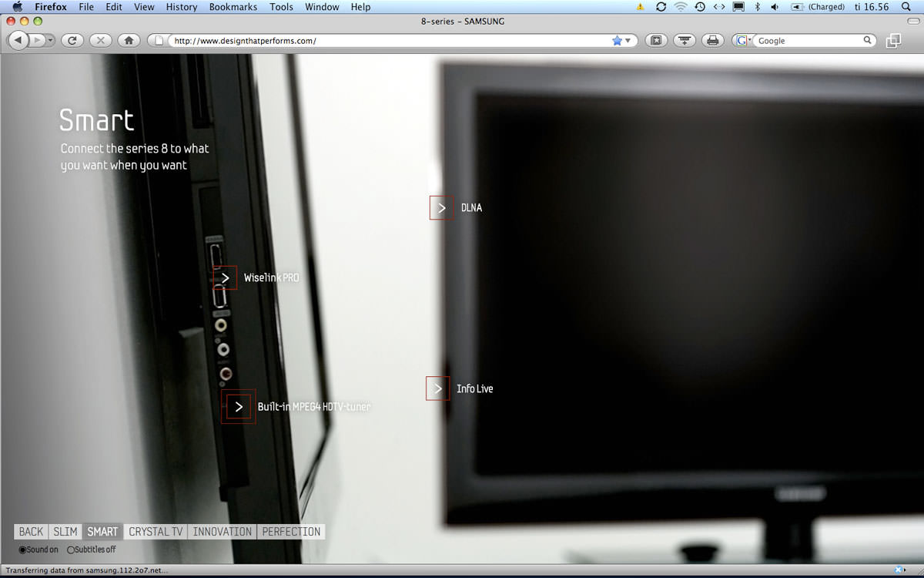Select the SMART tab
Viewport: 924px width, 578px height.
coord(102,532)
